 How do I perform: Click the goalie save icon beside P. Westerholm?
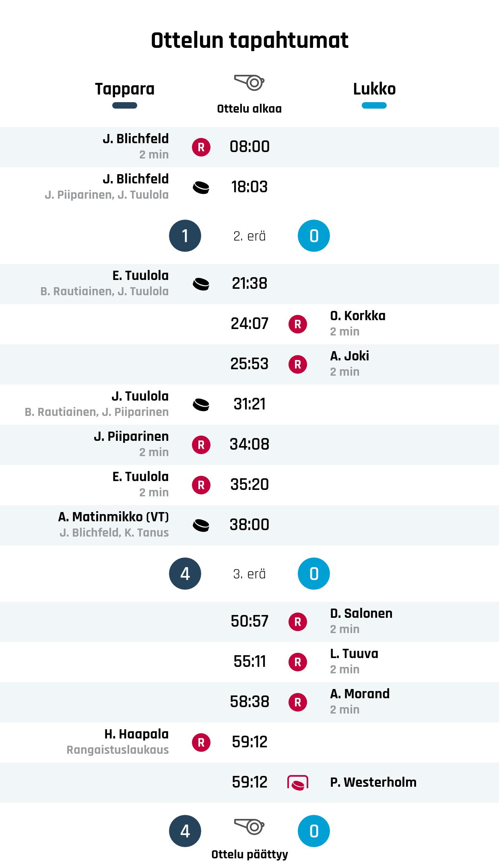pos(298,783)
